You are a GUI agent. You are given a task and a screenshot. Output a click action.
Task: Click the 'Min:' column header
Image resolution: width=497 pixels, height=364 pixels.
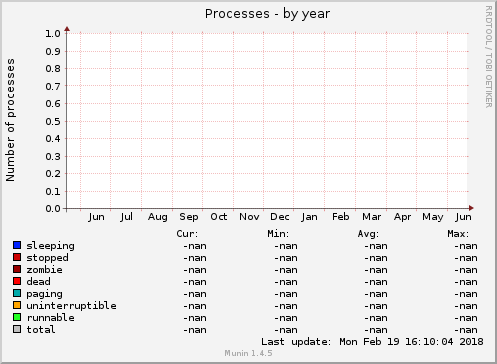(x=278, y=234)
